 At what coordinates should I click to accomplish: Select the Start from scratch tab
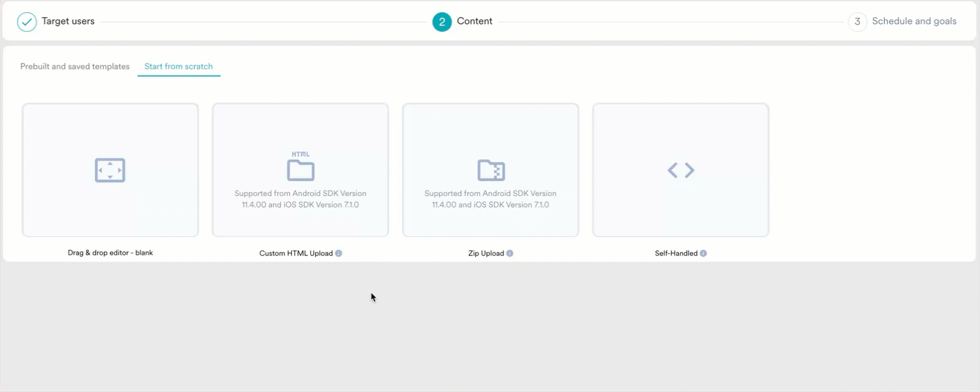(178, 66)
